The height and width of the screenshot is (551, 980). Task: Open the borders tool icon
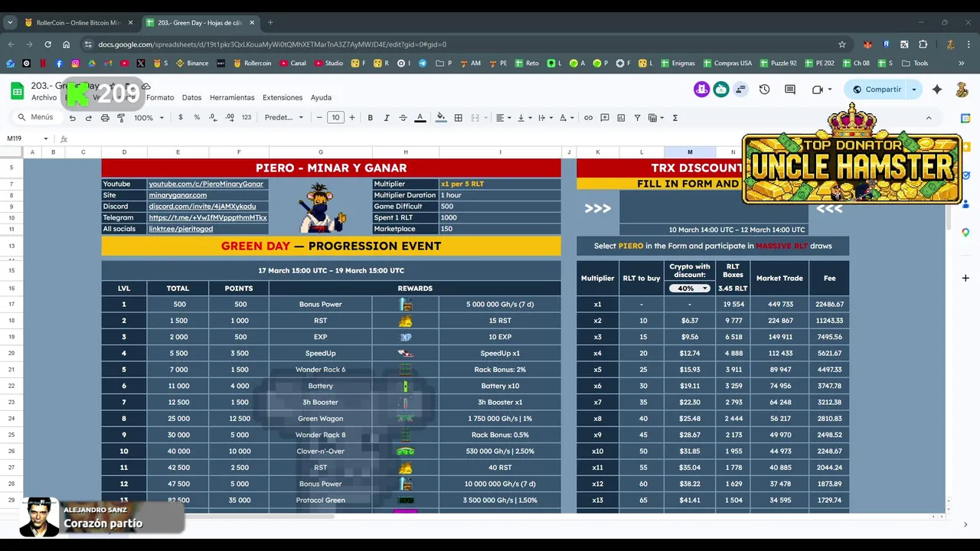(x=458, y=118)
